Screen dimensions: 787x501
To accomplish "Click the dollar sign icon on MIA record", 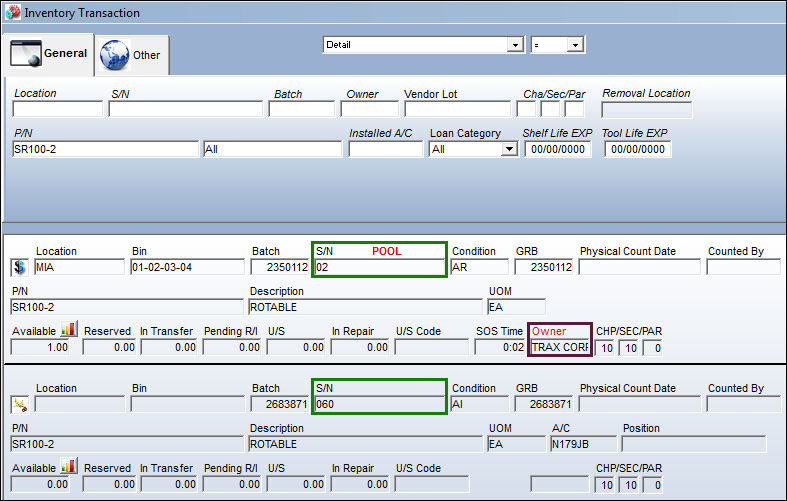I will click(x=20, y=267).
